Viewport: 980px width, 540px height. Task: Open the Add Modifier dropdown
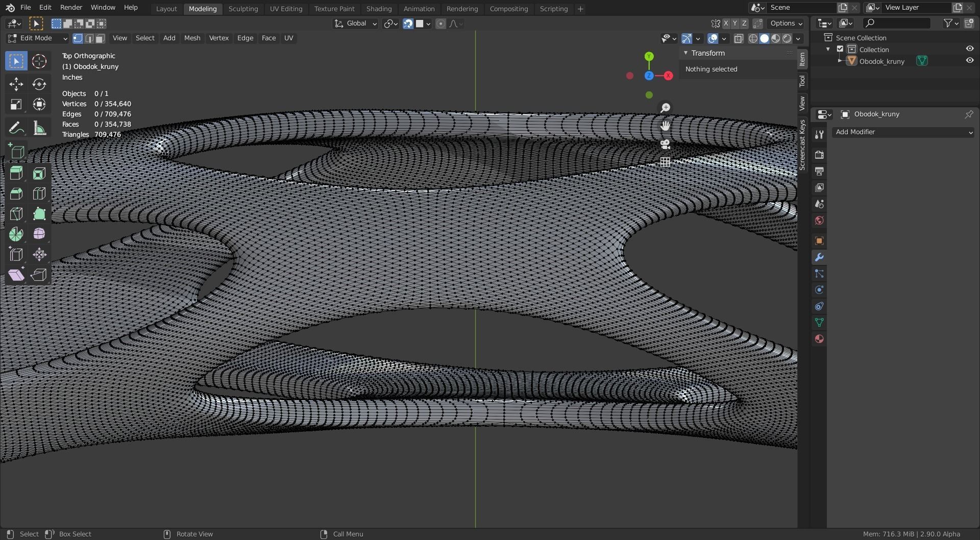[903, 132]
